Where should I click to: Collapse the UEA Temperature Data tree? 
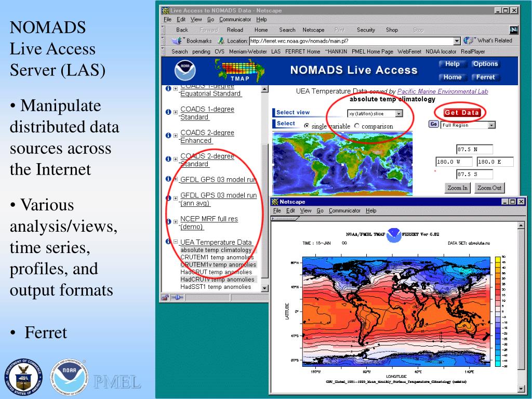[176, 242]
